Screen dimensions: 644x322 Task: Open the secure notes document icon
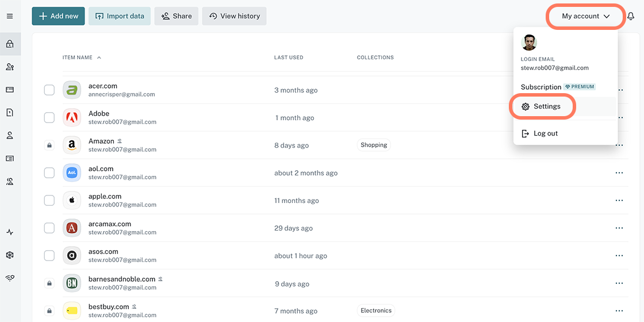(x=10, y=113)
